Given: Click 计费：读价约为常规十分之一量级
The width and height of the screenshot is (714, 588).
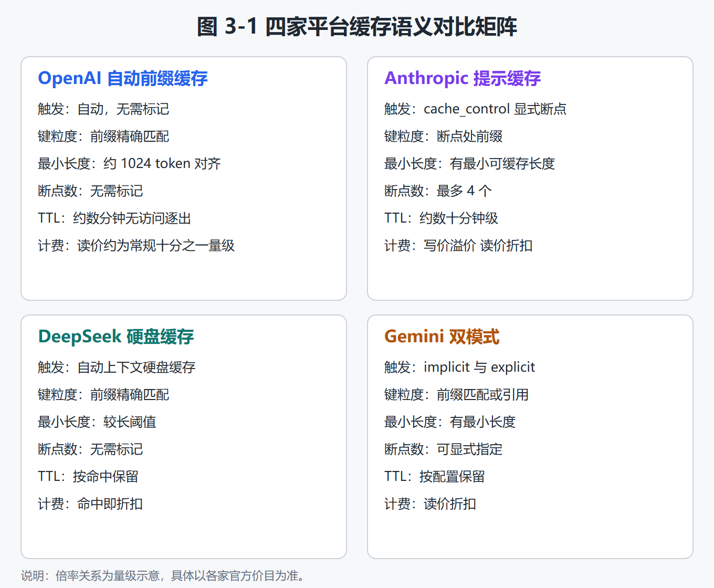Looking at the screenshot, I should tap(136, 246).
